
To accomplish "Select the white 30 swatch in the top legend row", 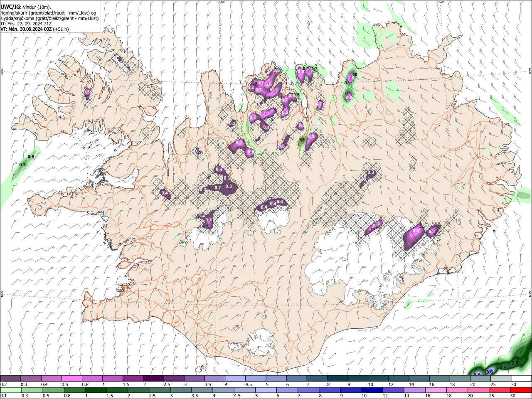I will pyautogui.click(x=522, y=378).
